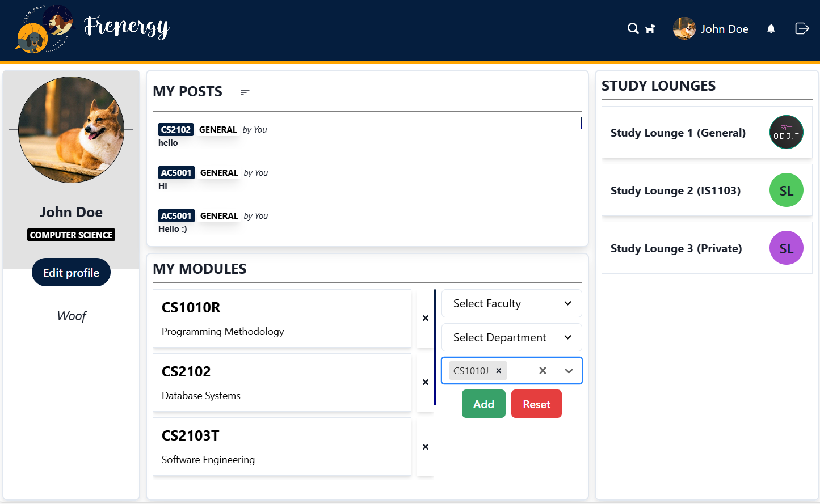This screenshot has height=504, width=820.
Task: Open Study Lounge 3 (Private)
Action: tap(707, 248)
